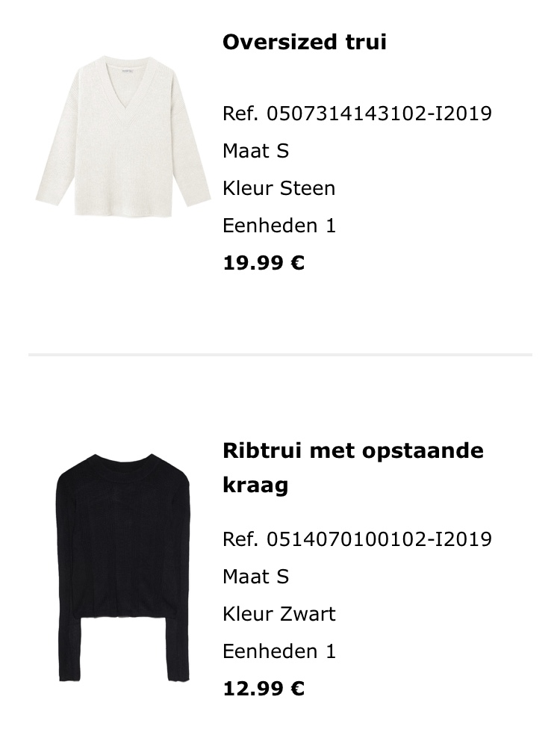The image size is (560, 729).
Task: Click the collar of the black sweater
Action: pyautogui.click(x=124, y=460)
